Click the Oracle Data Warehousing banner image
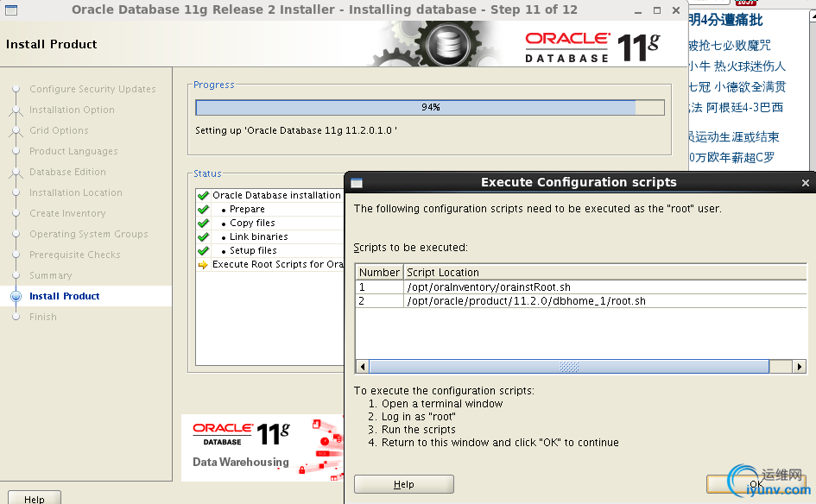 coord(263,448)
